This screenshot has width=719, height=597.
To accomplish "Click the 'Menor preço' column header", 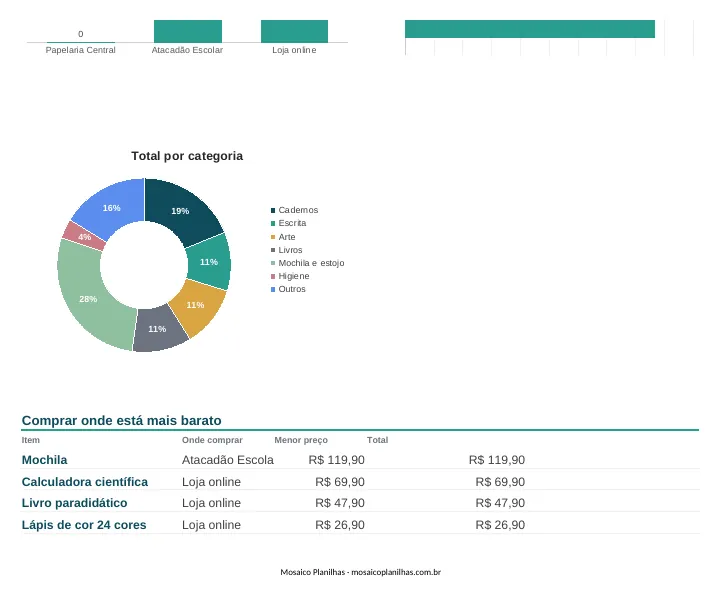I will coord(301,440).
